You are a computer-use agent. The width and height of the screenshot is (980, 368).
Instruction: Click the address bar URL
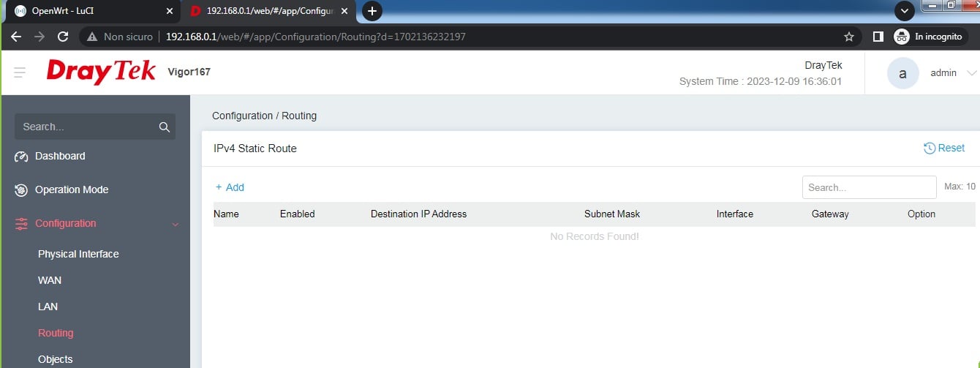pos(316,37)
